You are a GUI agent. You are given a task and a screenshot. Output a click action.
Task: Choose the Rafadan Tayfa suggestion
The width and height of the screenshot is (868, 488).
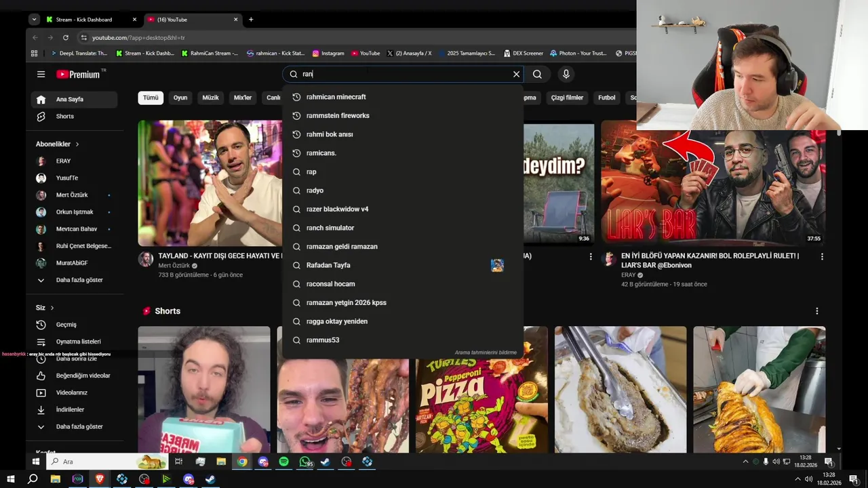(403, 265)
